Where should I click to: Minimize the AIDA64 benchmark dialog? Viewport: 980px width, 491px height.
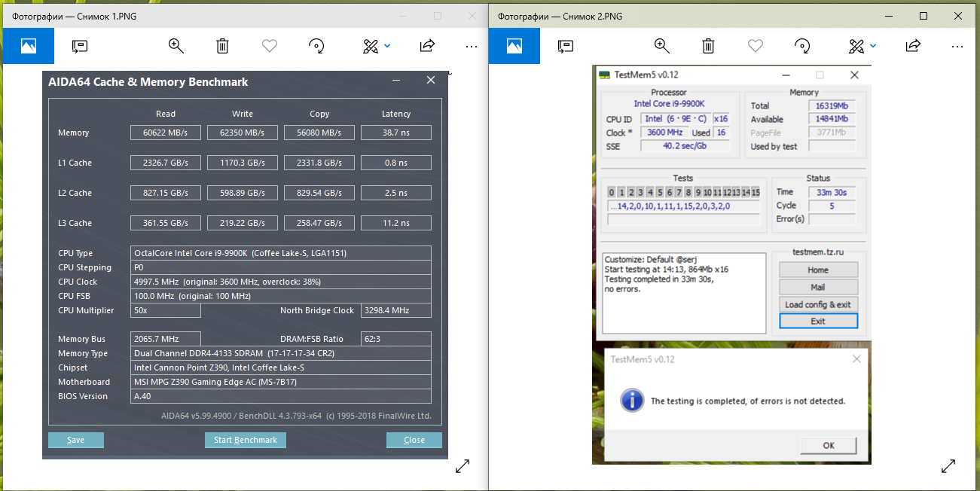[x=396, y=80]
